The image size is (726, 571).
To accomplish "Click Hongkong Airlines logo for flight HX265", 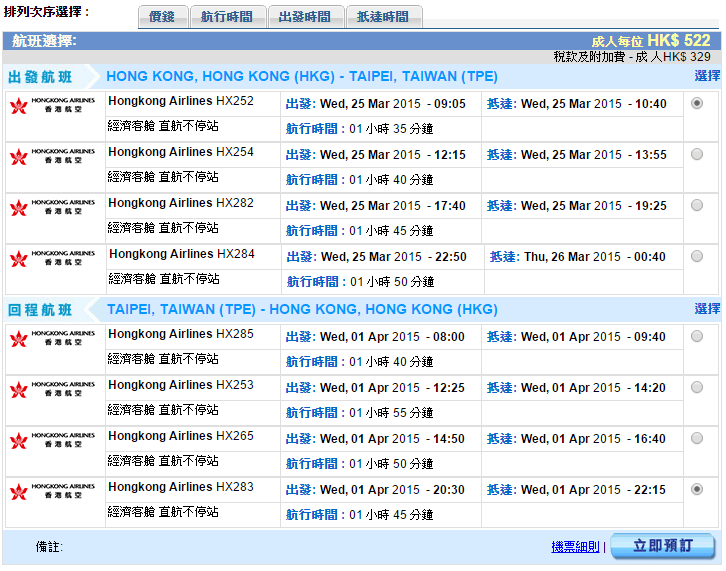I will click(x=53, y=440).
